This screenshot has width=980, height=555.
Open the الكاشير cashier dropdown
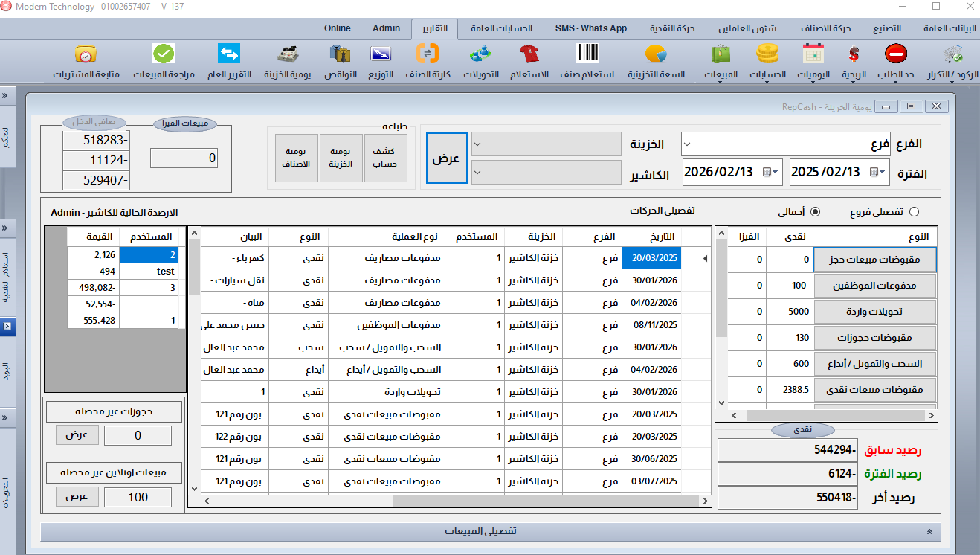[x=546, y=173]
